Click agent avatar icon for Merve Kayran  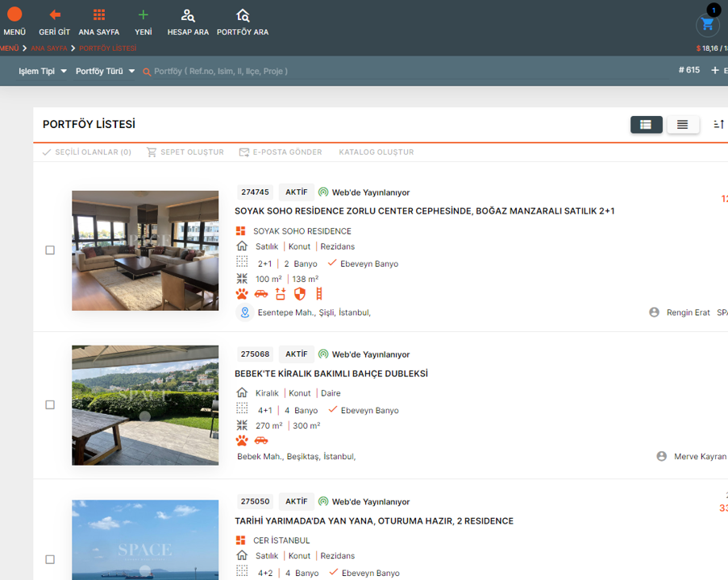point(662,456)
